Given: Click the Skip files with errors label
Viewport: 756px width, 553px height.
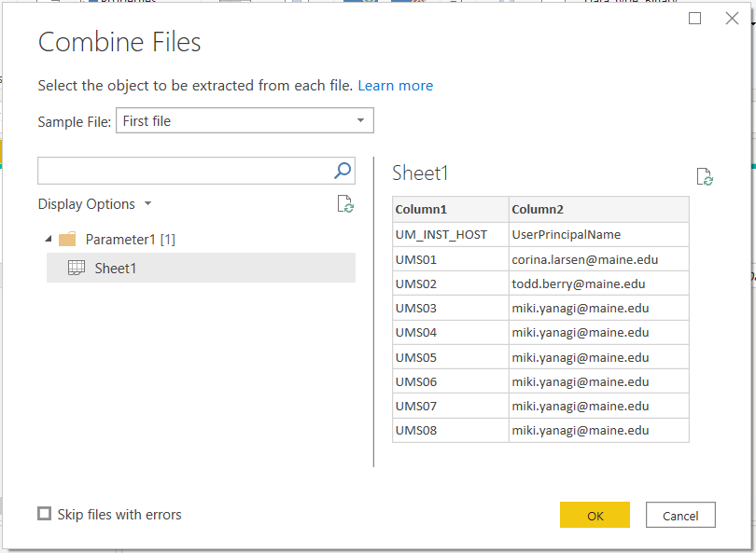Looking at the screenshot, I should point(119,515).
